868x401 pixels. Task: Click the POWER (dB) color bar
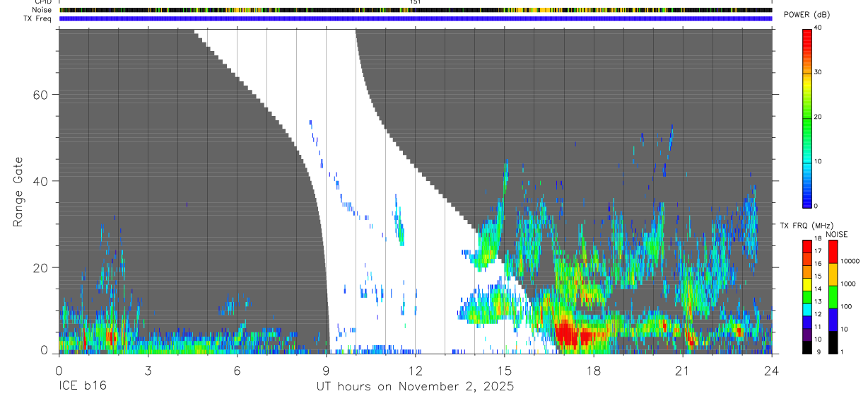click(807, 117)
